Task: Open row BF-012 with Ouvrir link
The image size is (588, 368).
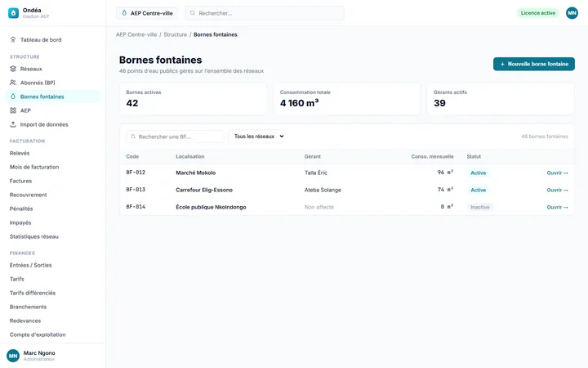Action: pyautogui.click(x=557, y=173)
